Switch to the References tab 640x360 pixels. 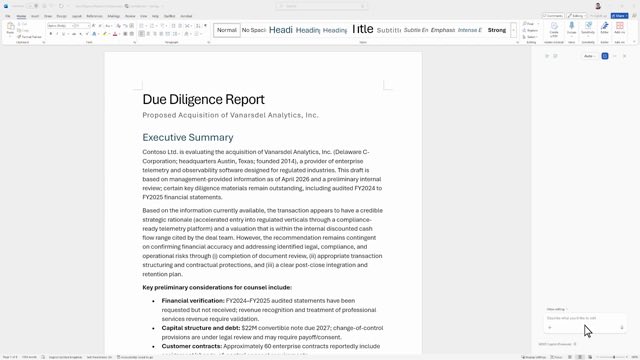coord(94,16)
